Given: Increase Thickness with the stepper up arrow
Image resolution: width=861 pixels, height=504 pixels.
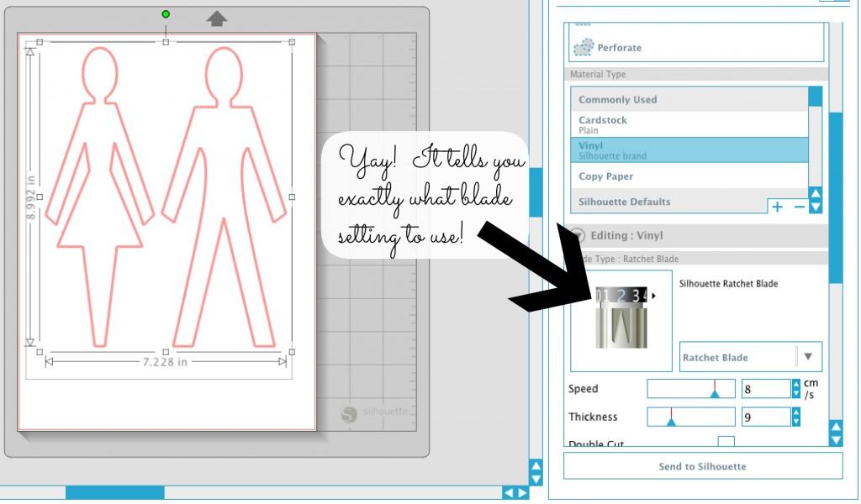Looking at the screenshot, I should [796, 412].
